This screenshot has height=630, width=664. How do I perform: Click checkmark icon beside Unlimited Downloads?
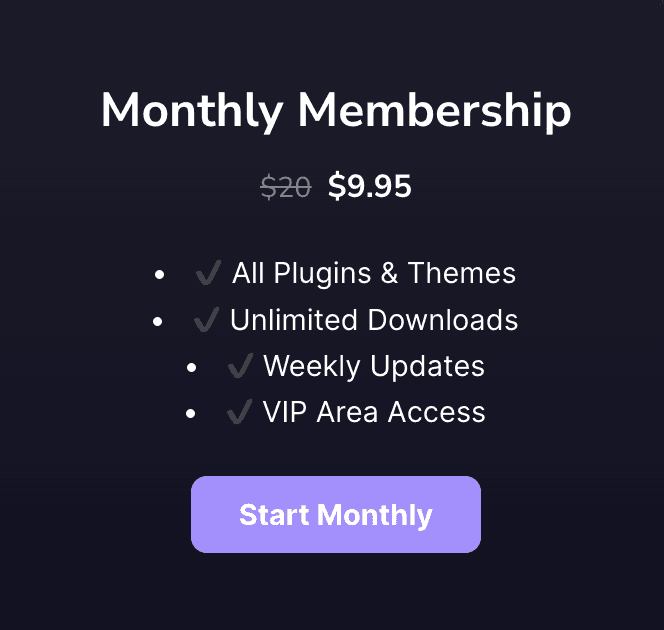pyautogui.click(x=207, y=319)
